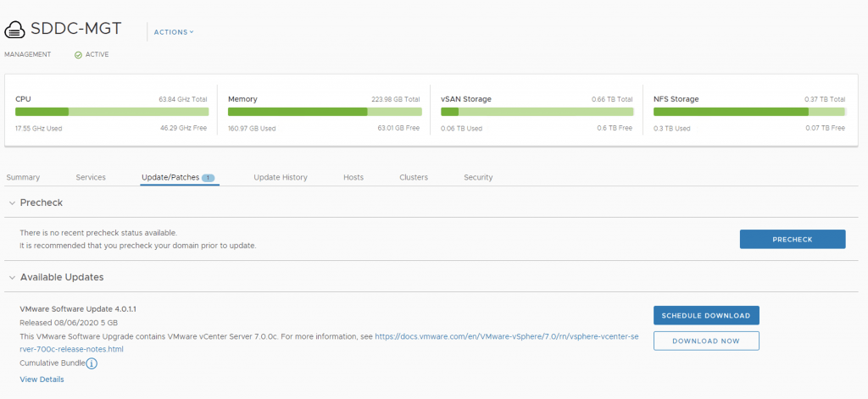Screen dimensions: 868x399
Task: Click the CPU usage bar
Action: [111, 112]
